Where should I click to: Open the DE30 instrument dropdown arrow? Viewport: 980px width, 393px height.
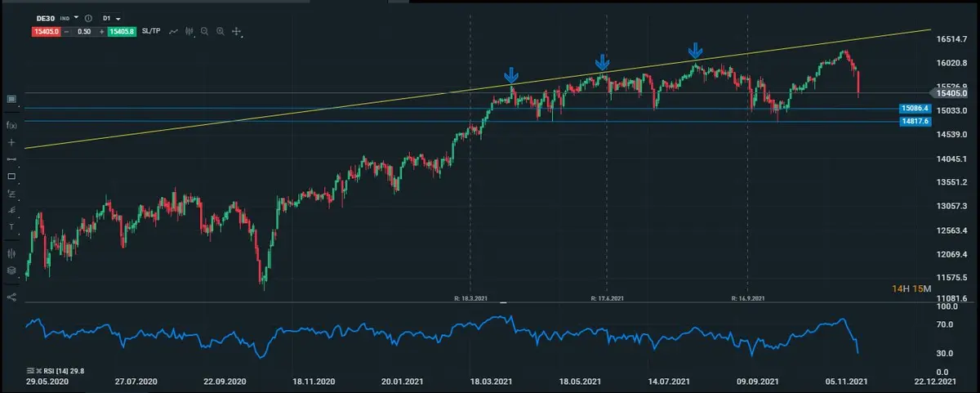pos(77,17)
